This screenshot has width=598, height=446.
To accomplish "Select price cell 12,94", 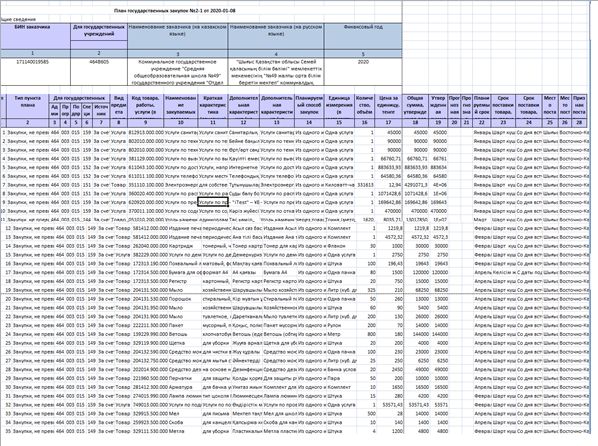I will click(x=388, y=185).
